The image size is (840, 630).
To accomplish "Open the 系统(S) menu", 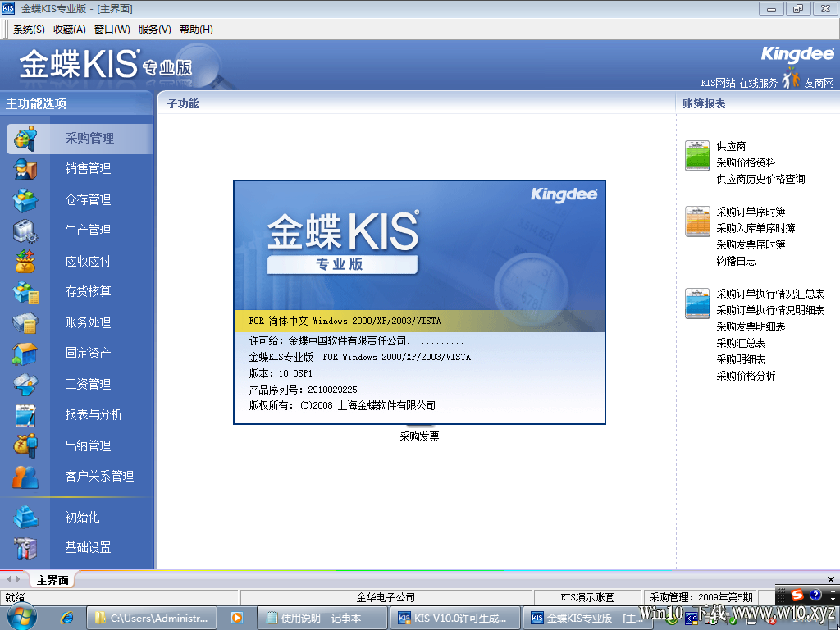I will 29,30.
